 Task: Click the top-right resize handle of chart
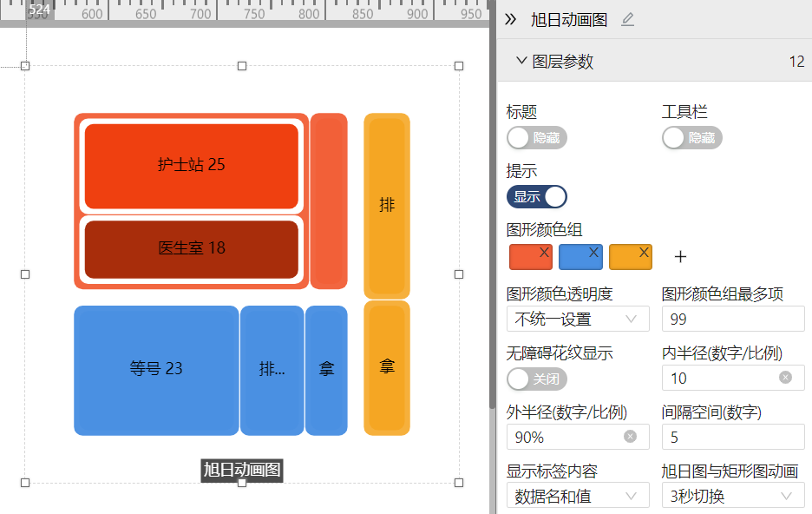click(x=459, y=66)
